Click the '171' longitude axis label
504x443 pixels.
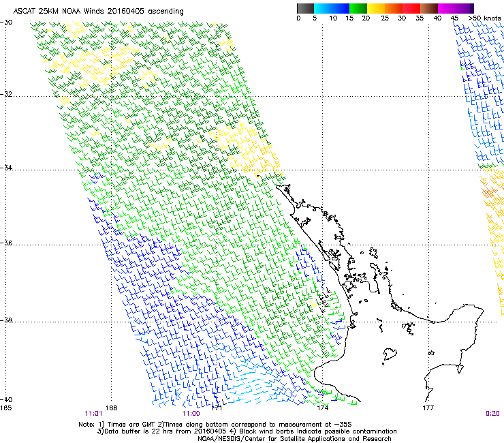(217, 408)
